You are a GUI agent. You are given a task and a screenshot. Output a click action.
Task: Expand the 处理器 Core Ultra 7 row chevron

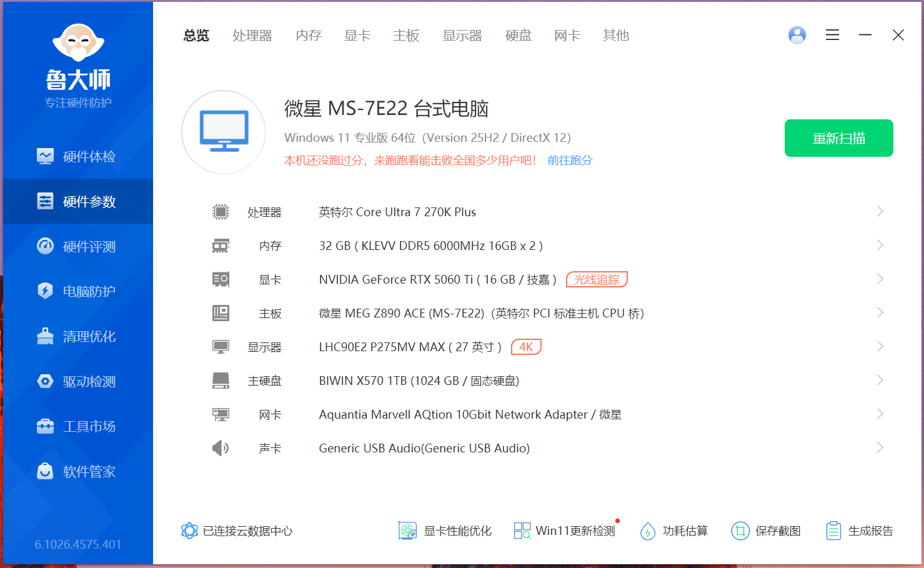(x=880, y=211)
